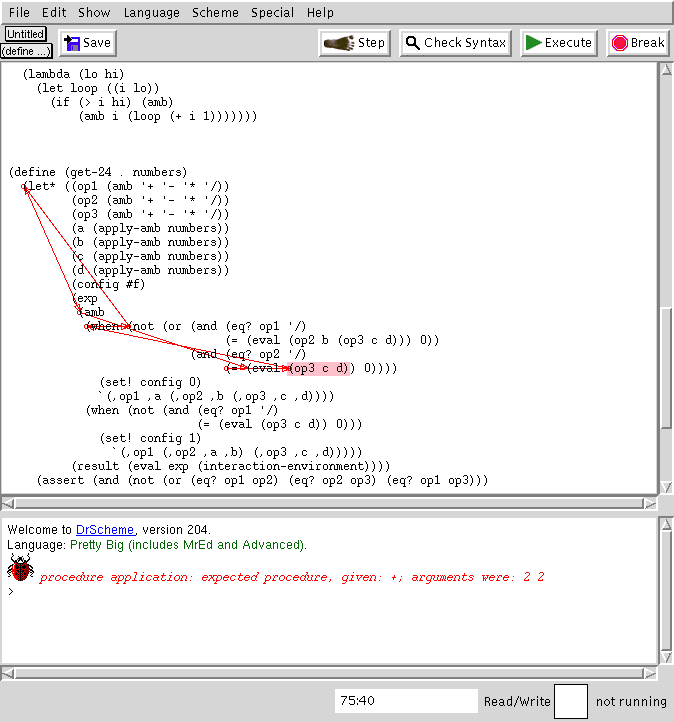Expand the Language menu
674x722 pixels.
(x=152, y=12)
